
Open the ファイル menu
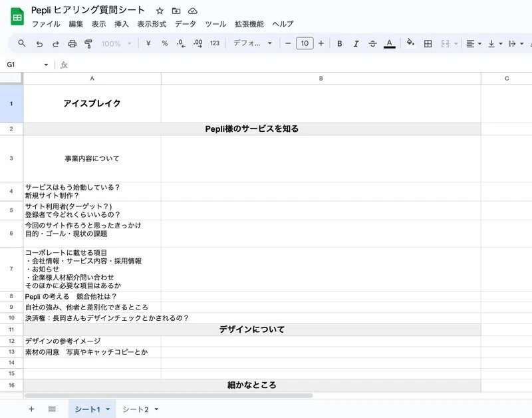(x=46, y=24)
